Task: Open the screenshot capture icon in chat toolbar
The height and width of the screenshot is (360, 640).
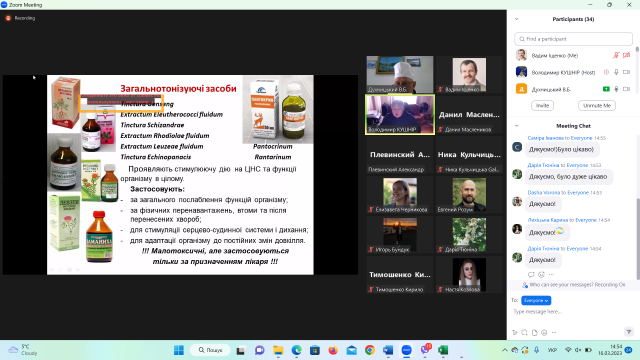Action: 524,333
